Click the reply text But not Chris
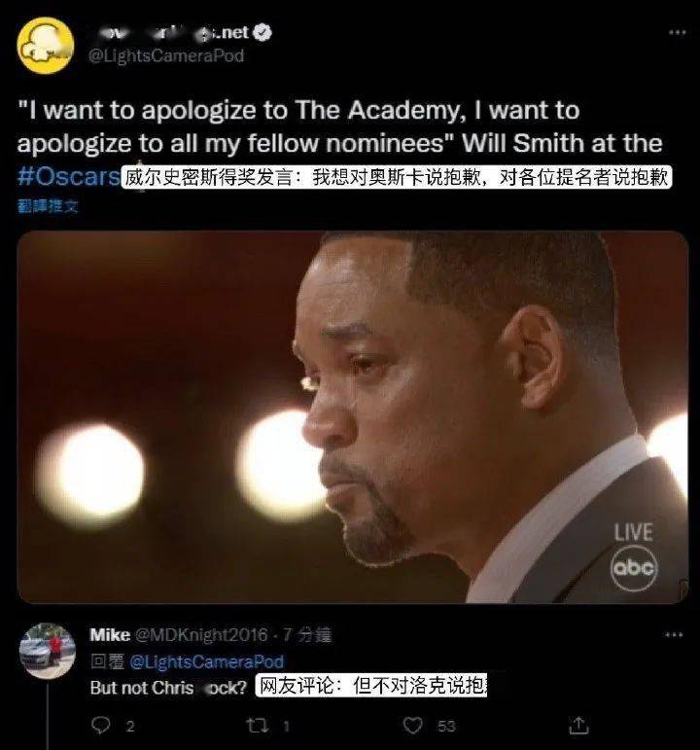Image resolution: width=700 pixels, height=750 pixels. tap(168, 688)
